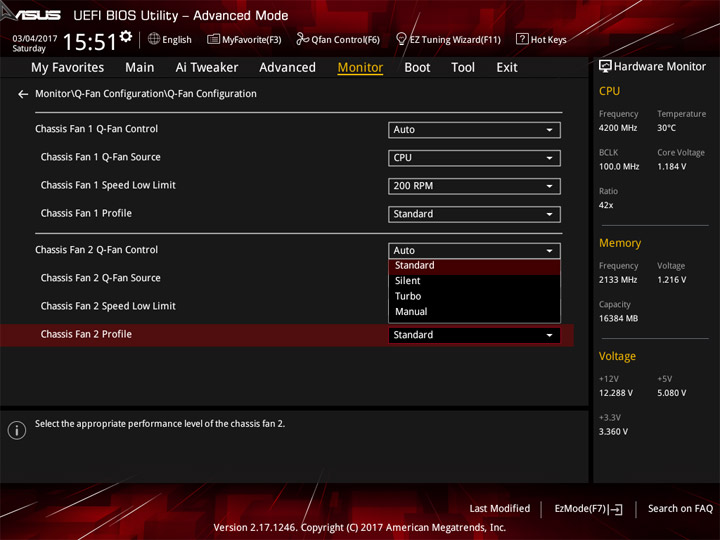
Task: Choose Silent in the open profile list
Action: [474, 281]
